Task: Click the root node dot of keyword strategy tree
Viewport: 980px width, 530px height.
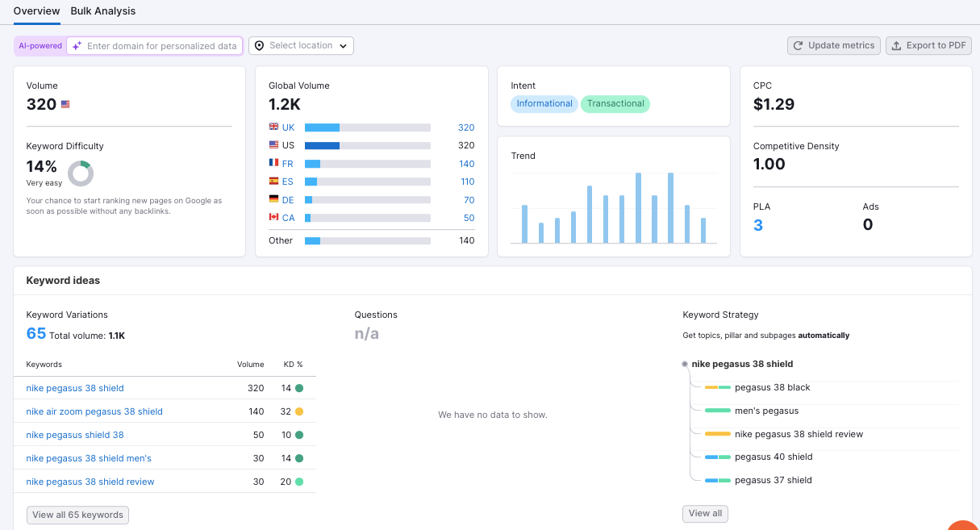Action: pos(685,364)
